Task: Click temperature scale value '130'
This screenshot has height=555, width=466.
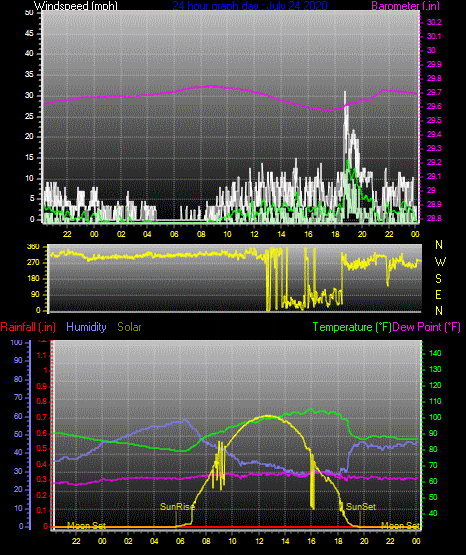Action: 435,369
